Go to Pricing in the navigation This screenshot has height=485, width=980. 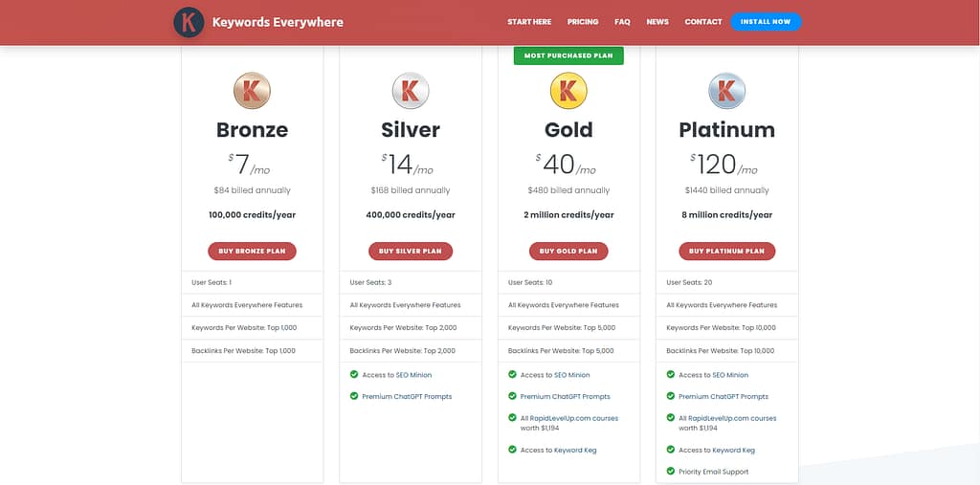(583, 22)
